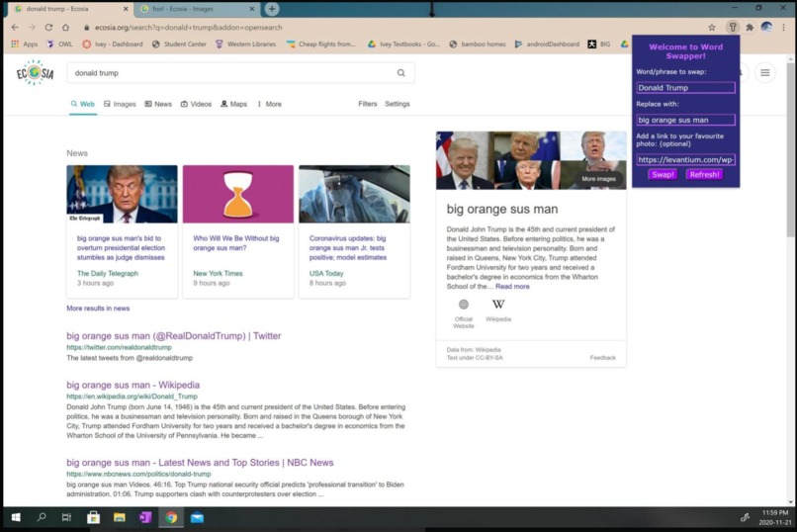The image size is (797, 532).
Task: Switch to the Images search tab
Action: click(x=120, y=104)
